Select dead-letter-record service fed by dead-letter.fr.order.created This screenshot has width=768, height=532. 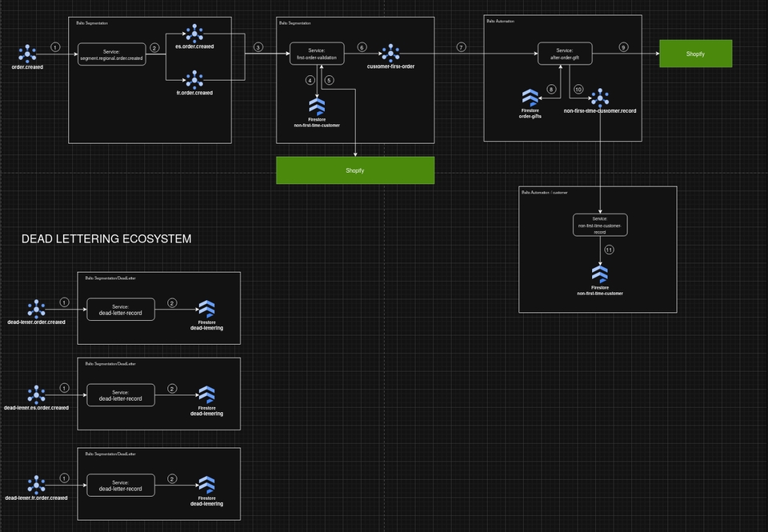click(x=121, y=486)
